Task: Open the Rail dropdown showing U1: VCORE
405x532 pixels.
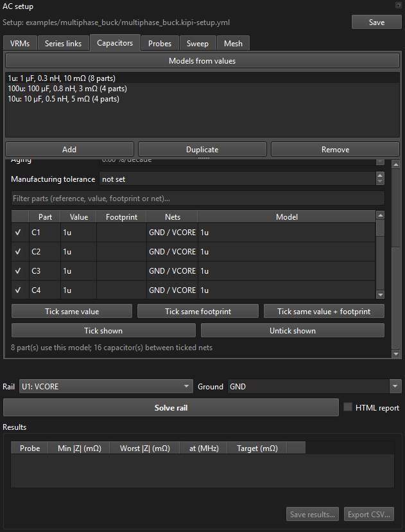Action: click(106, 386)
